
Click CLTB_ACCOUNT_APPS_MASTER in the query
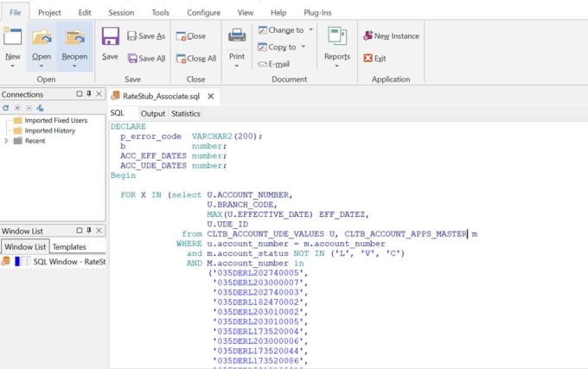[406, 234]
